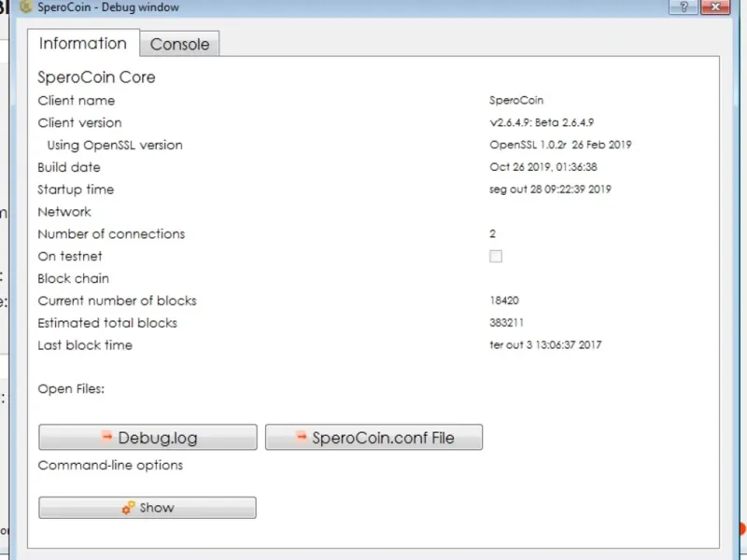Image resolution: width=747 pixels, height=560 pixels.
Task: Select last block time value ter out 3 13:06:37 2017
Action: [545, 344]
